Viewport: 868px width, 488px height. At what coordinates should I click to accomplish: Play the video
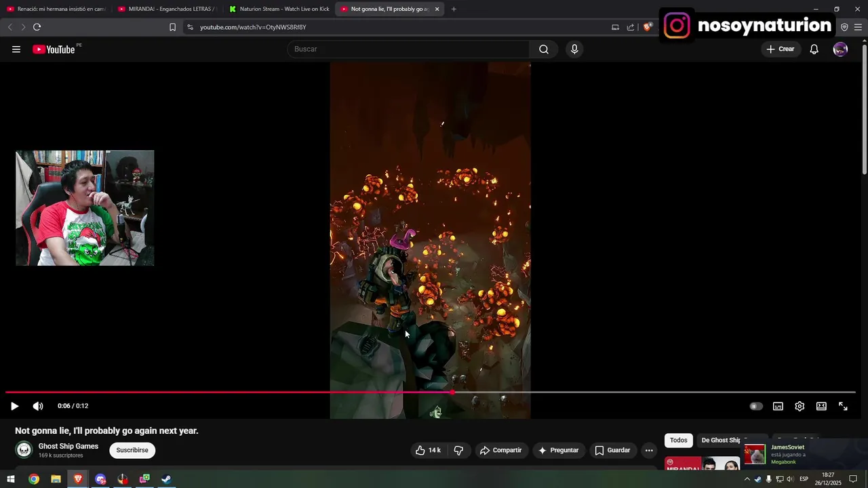coord(14,406)
